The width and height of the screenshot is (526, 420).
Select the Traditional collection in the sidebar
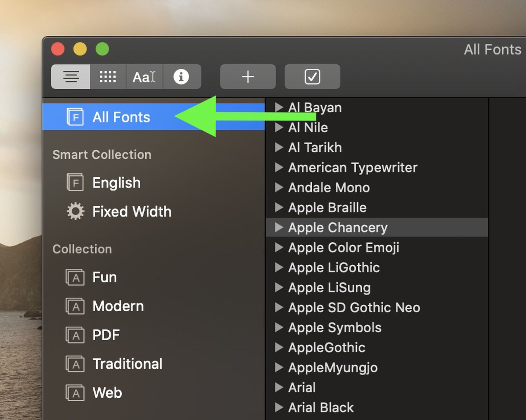pyautogui.click(x=128, y=364)
